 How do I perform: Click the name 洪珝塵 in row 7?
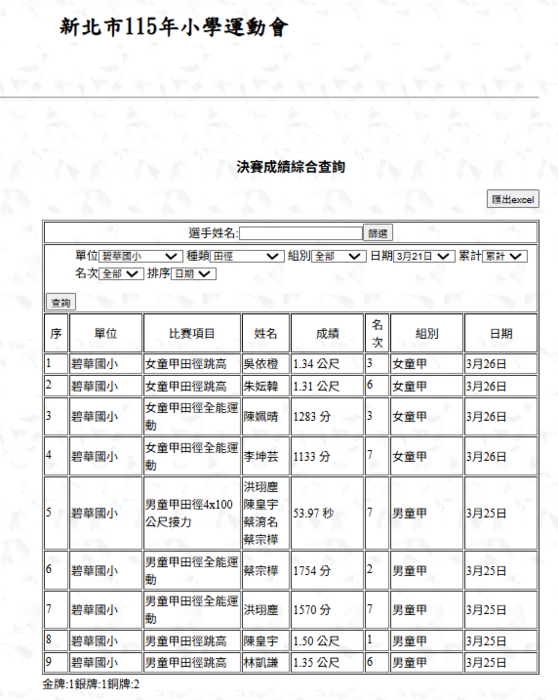pyautogui.click(x=261, y=610)
